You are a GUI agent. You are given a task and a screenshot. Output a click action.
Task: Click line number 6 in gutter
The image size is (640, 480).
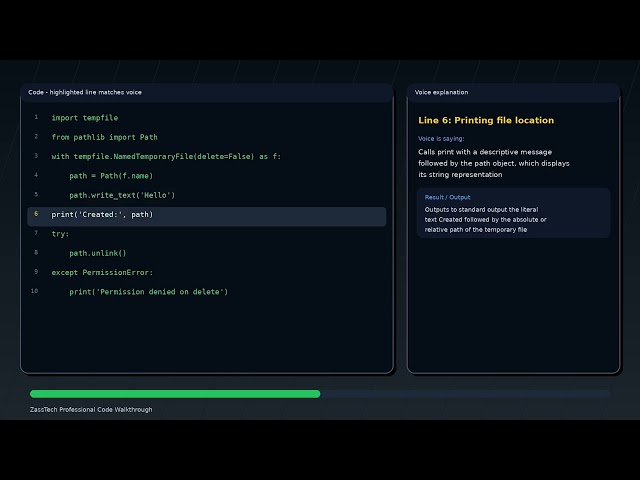point(36,214)
